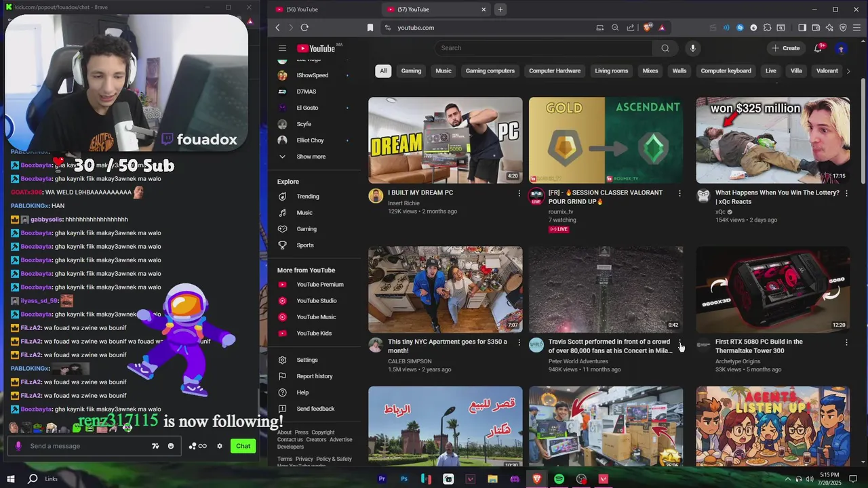Select the Gaming filter chip
Image resolution: width=868 pixels, height=488 pixels.
(x=411, y=70)
